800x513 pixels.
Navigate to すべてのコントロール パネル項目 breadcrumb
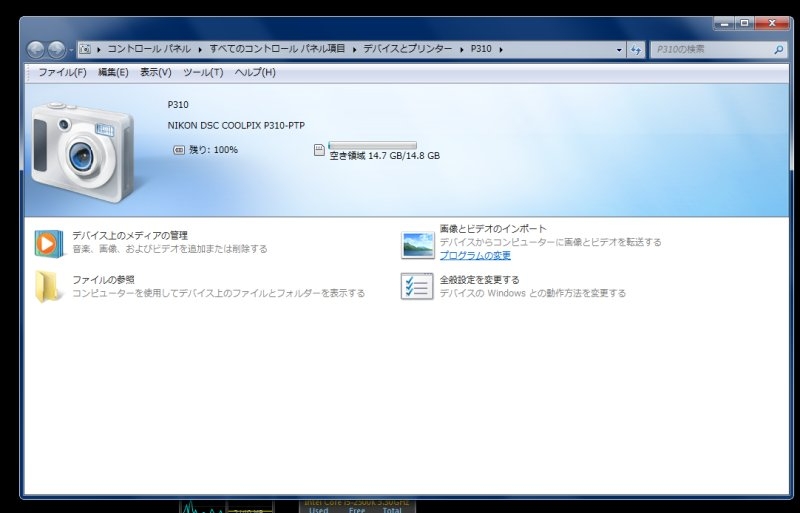point(277,49)
